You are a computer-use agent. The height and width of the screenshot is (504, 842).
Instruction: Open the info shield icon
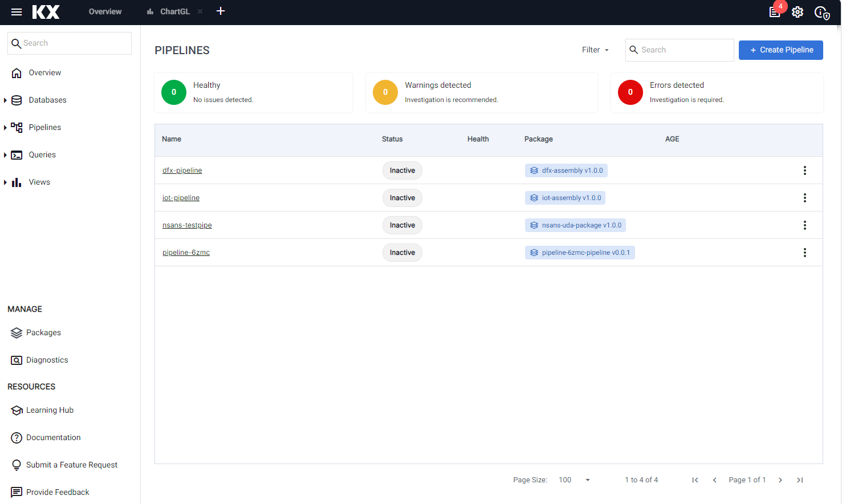click(x=821, y=12)
